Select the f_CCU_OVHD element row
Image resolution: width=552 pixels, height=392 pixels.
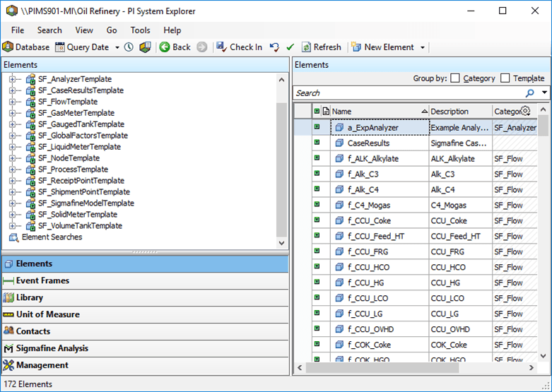coord(416,329)
